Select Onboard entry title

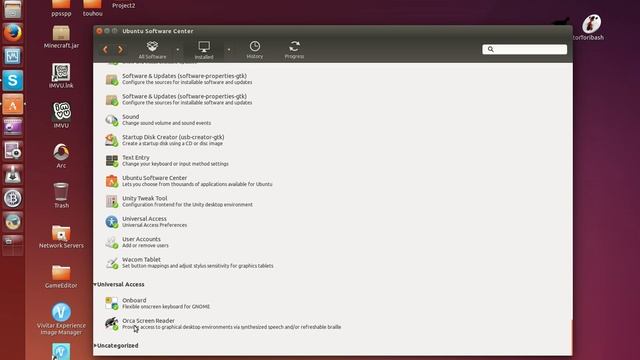click(x=134, y=300)
